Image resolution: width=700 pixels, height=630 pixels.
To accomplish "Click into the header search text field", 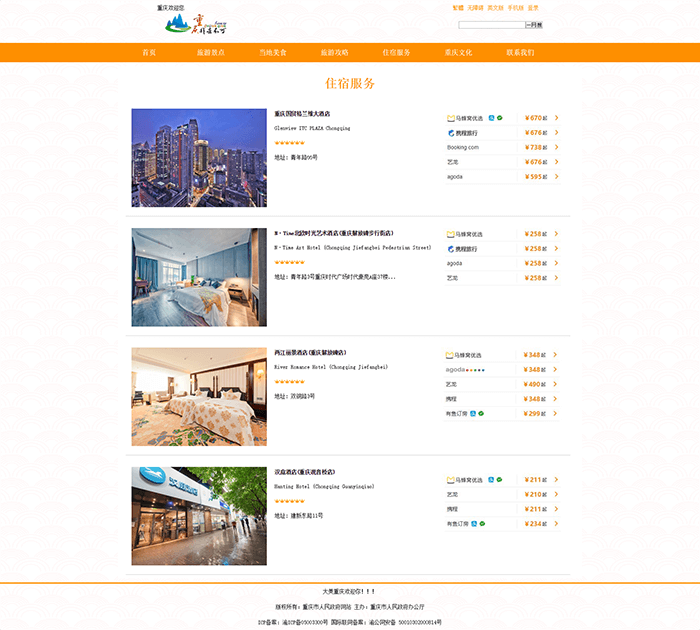I will [491, 24].
